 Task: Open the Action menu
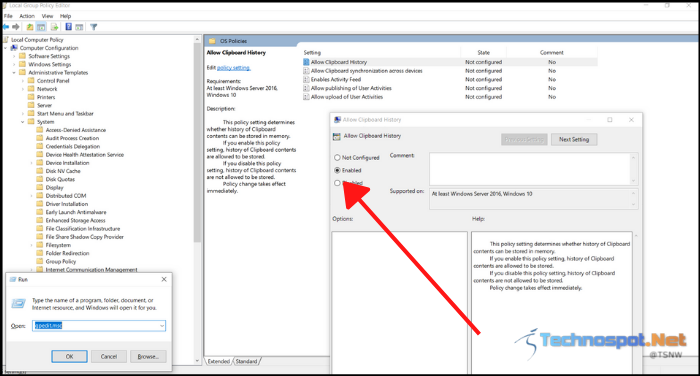[x=27, y=16]
